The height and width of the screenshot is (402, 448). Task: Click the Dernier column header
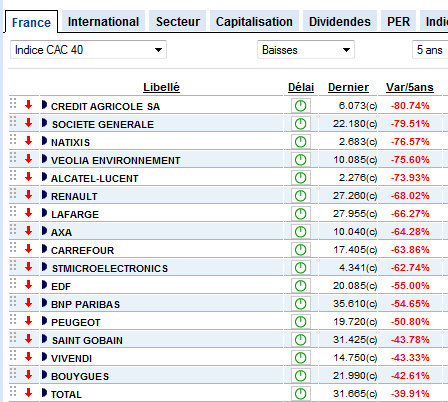[348, 87]
